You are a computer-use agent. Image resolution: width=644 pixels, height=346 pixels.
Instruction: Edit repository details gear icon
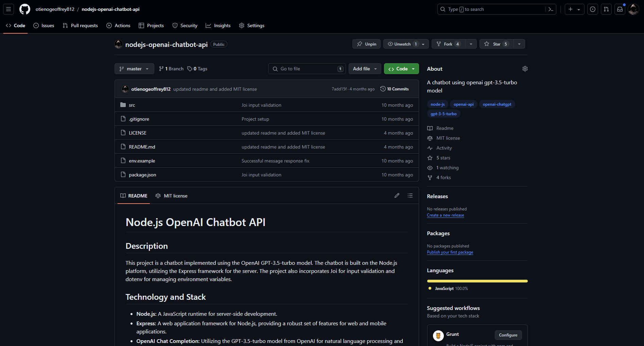[x=525, y=69]
